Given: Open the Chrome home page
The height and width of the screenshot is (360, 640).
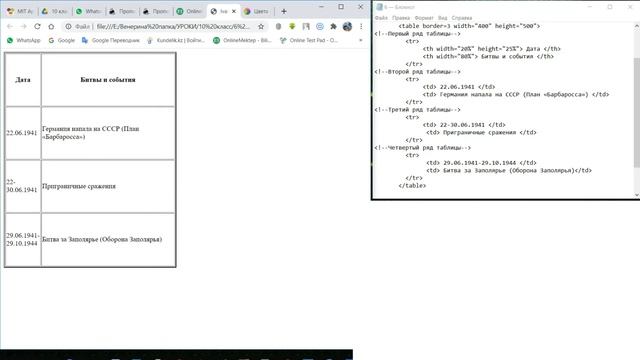Looking at the screenshot, I should pos(51,27).
